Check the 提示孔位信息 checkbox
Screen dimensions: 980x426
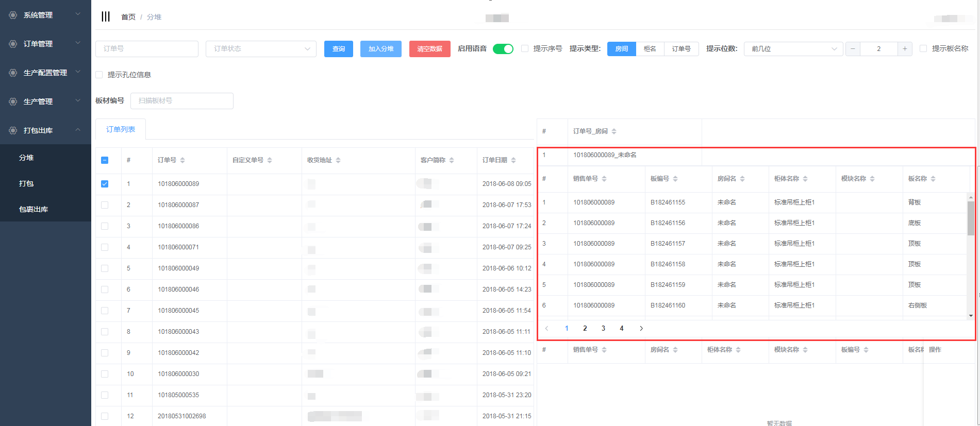click(99, 75)
